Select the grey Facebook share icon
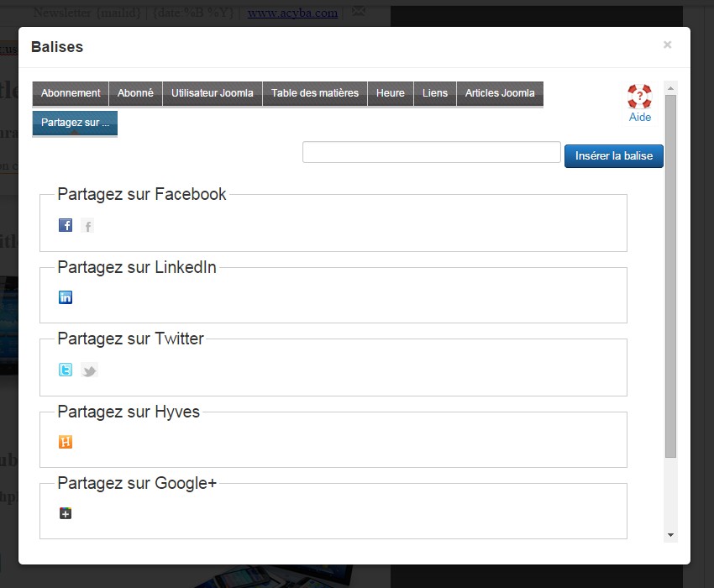The height and width of the screenshot is (588, 714). point(87,225)
